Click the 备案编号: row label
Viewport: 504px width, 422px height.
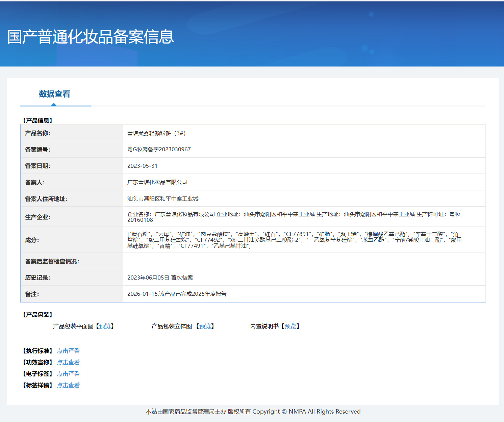pyautogui.click(x=38, y=150)
